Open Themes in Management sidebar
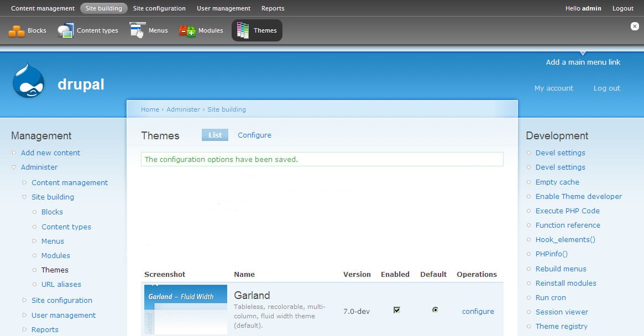Viewport: 644px width, 336px height. [55, 270]
